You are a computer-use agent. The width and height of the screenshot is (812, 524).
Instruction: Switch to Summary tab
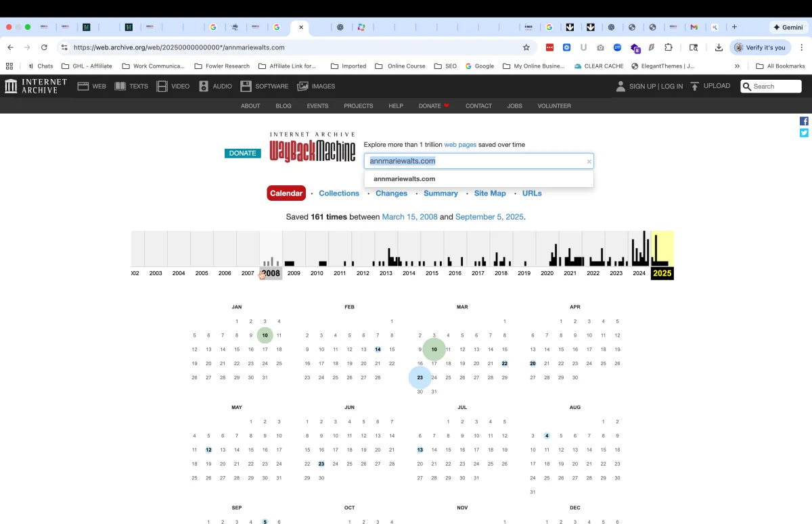[441, 193]
